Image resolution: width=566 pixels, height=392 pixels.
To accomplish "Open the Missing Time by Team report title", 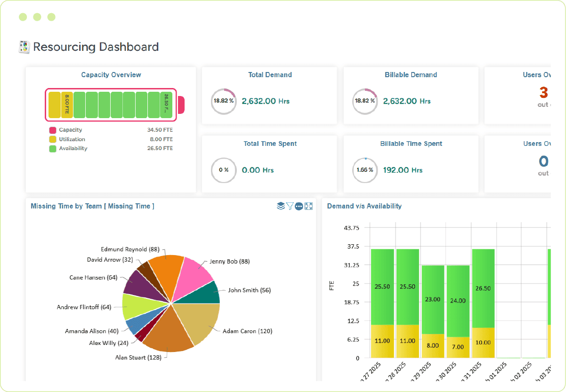I will click(92, 206).
